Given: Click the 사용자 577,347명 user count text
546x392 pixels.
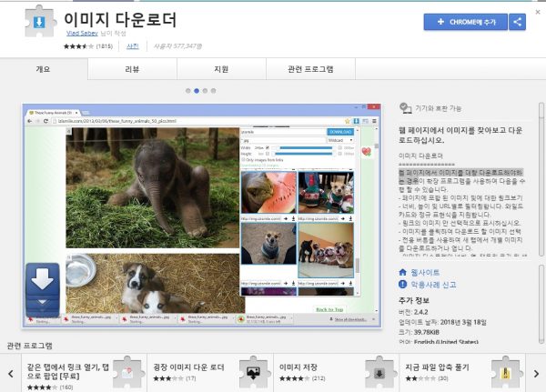Looking at the screenshot, I should click(x=178, y=46).
